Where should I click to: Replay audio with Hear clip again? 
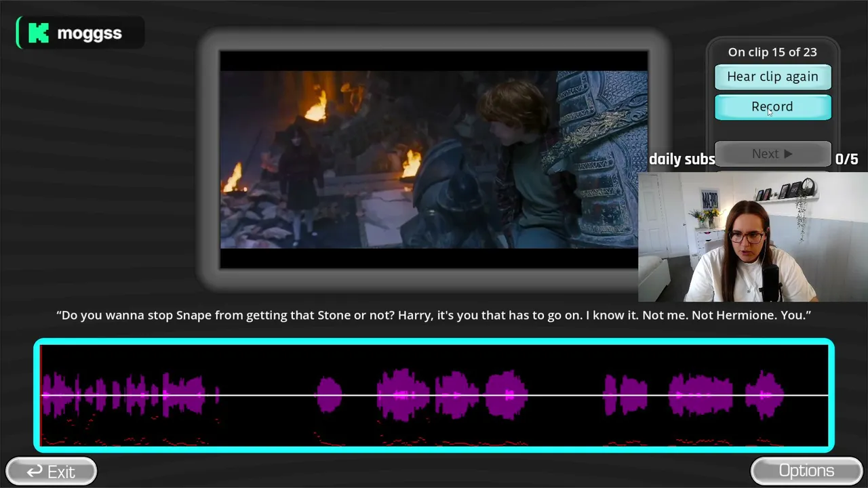click(x=772, y=77)
